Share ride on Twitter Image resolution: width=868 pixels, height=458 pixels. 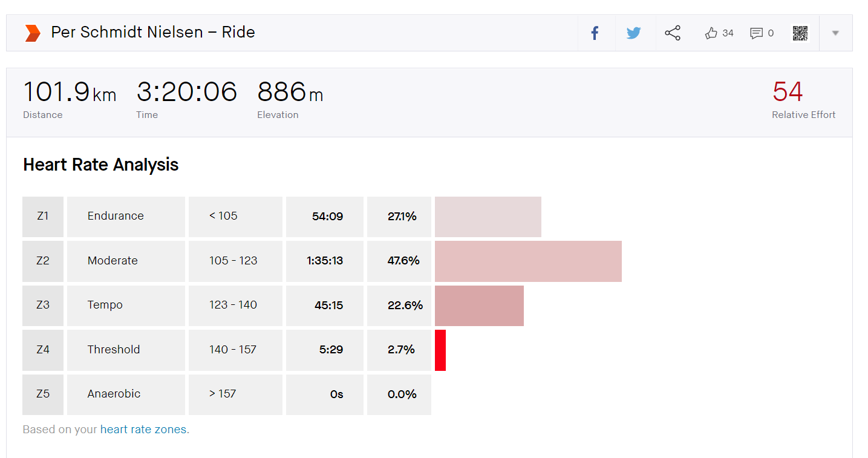tap(634, 33)
